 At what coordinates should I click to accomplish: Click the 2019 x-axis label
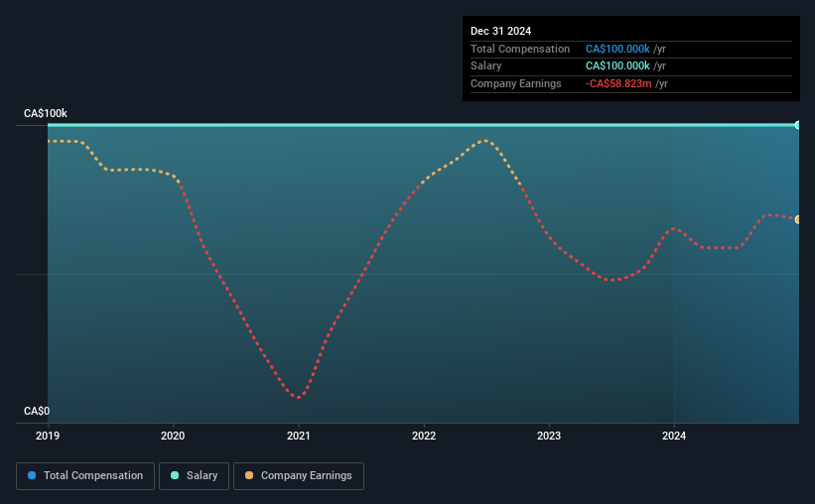click(48, 436)
